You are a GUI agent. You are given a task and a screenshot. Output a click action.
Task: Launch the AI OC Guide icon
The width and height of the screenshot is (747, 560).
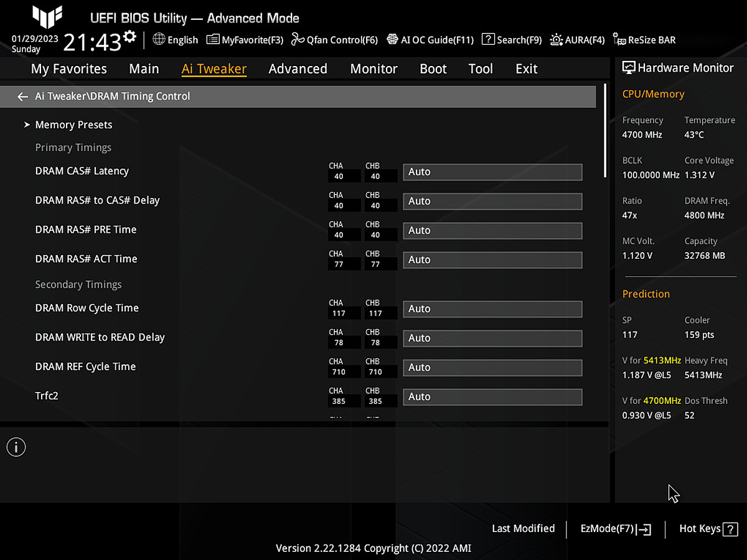pyautogui.click(x=392, y=40)
